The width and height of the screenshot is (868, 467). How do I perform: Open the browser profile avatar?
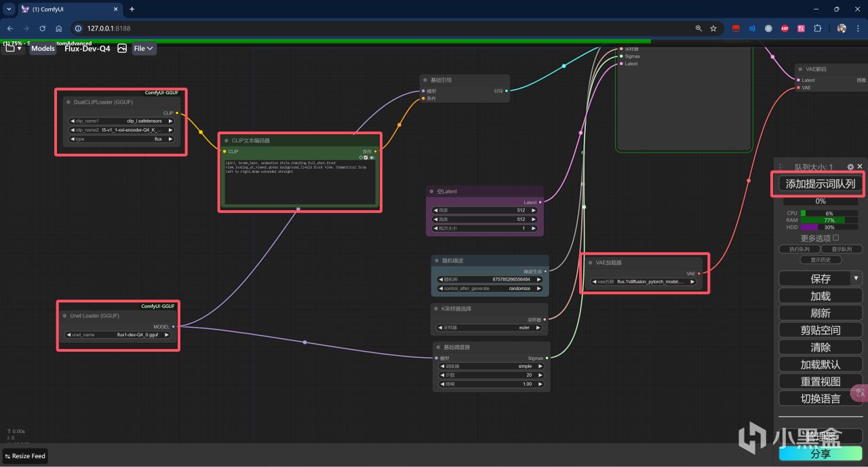[x=842, y=28]
